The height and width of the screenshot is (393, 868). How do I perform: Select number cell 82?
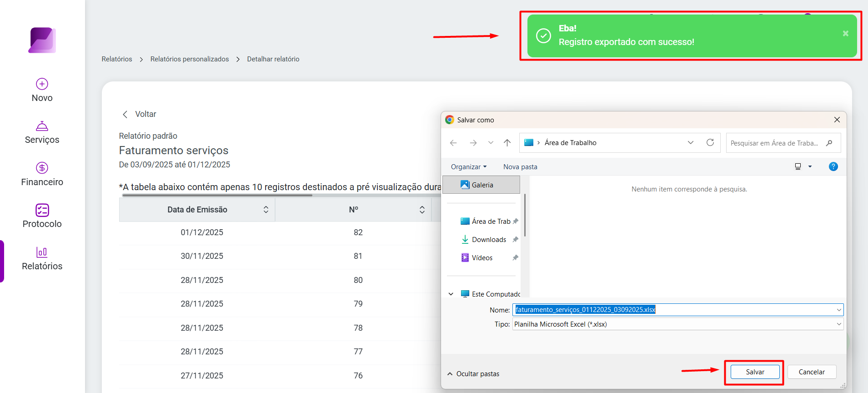358,232
